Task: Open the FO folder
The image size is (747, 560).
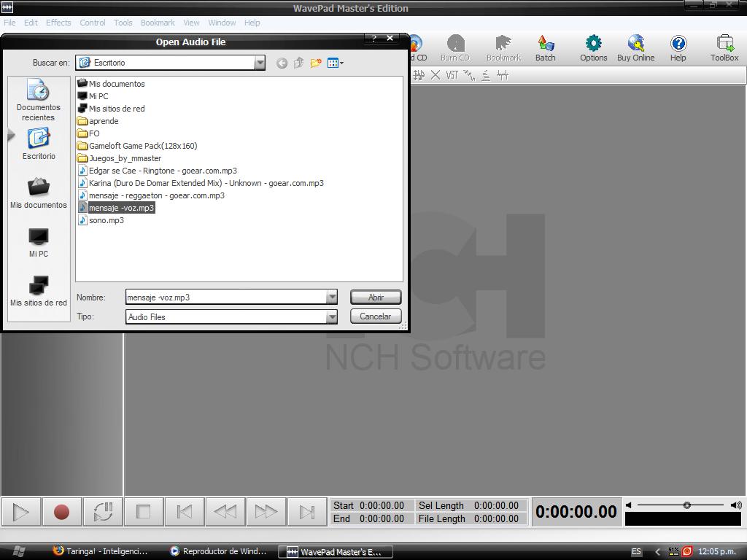Action: pyautogui.click(x=88, y=134)
